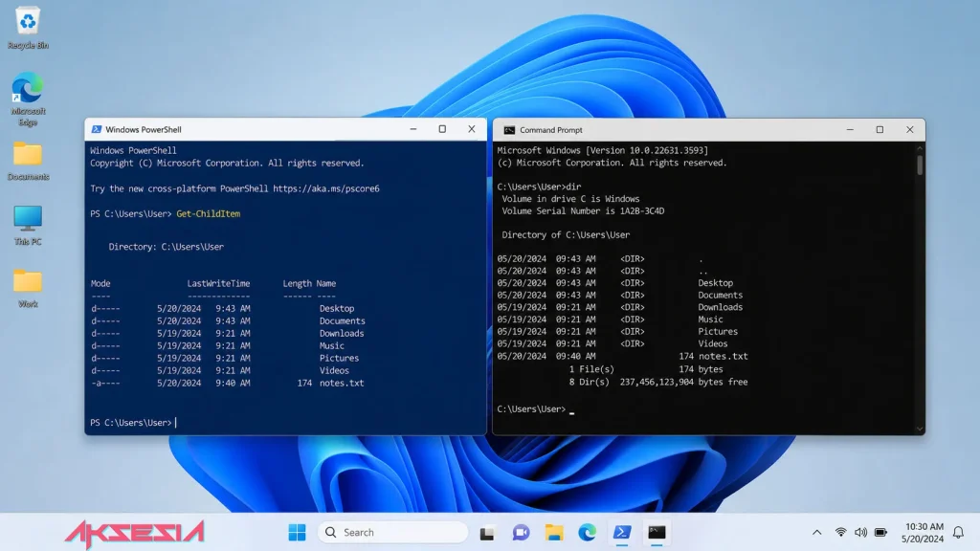Show hidden icons in the system tray
The width and height of the screenshot is (980, 551).
click(x=817, y=533)
